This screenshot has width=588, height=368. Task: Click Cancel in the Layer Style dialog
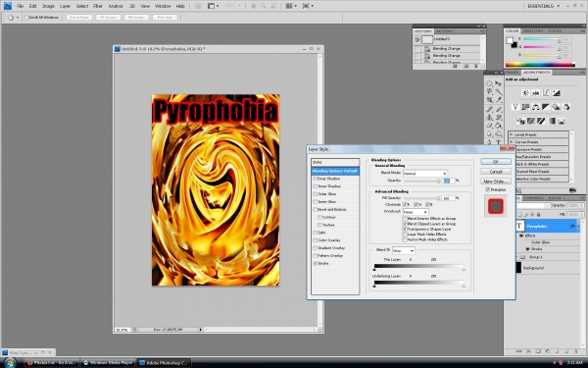(496, 171)
